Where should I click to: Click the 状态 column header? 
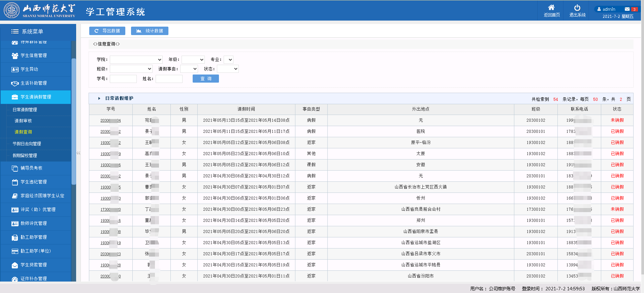(x=617, y=109)
